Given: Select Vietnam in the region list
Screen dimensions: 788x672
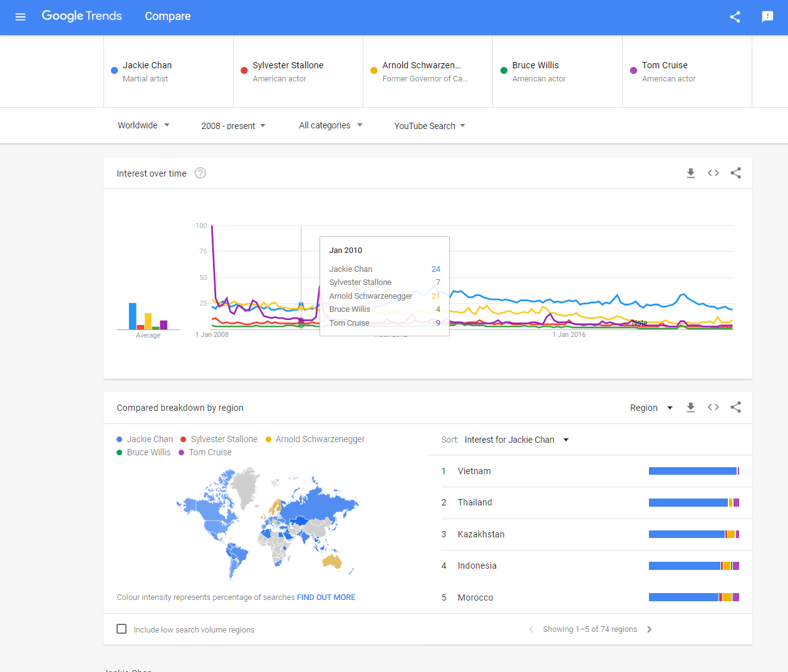Looking at the screenshot, I should pyautogui.click(x=474, y=471).
